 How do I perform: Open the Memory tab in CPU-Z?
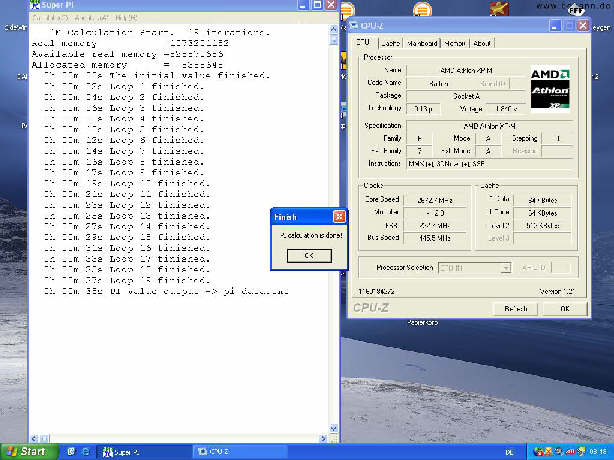point(455,43)
